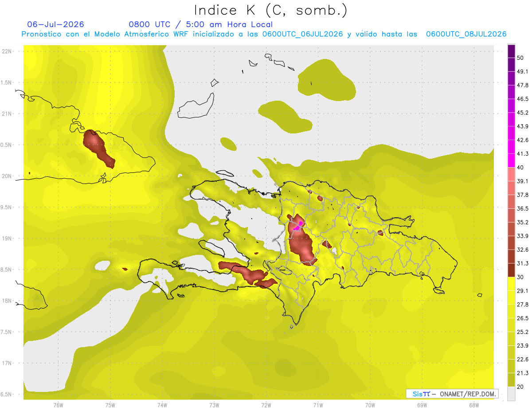Click the '23.9' color scale value

coord(523,346)
